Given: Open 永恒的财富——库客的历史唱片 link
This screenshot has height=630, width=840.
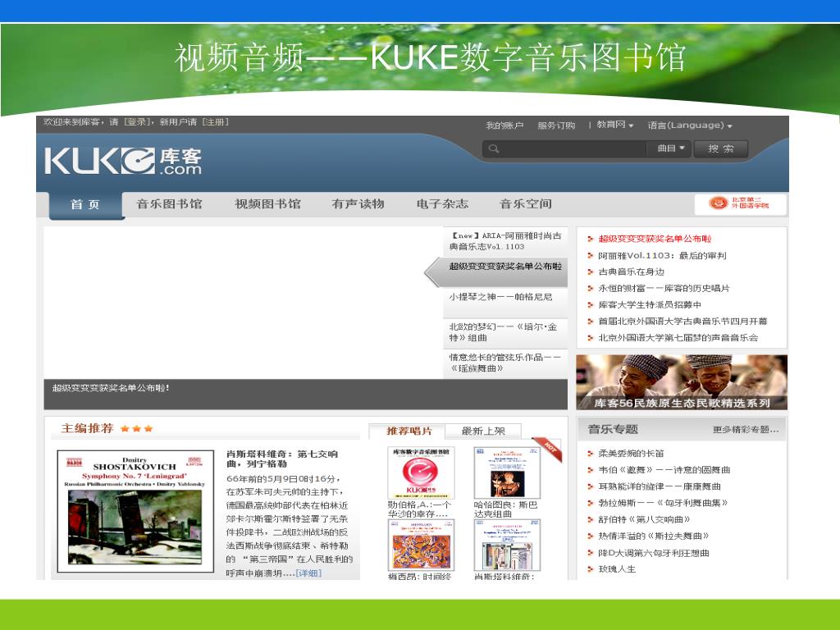Looking at the screenshot, I should click(664, 288).
